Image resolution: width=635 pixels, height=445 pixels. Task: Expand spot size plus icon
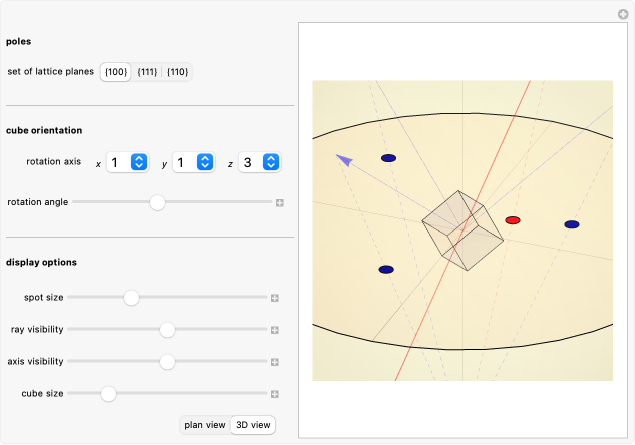(x=274, y=298)
